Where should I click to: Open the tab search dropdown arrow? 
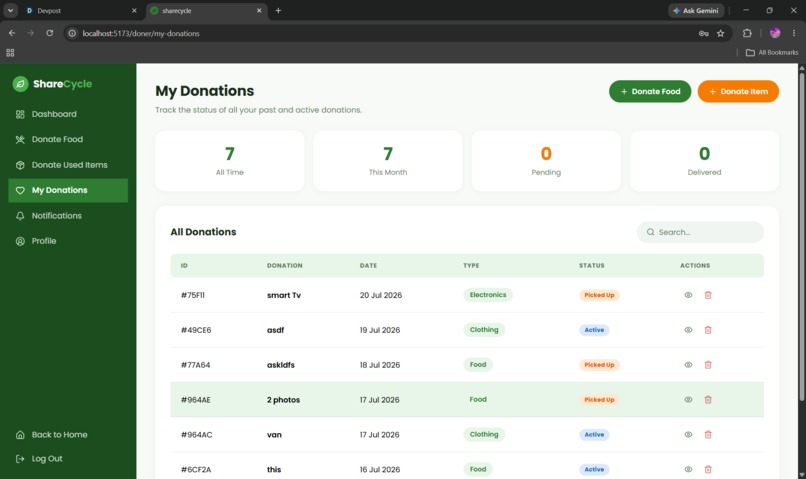pyautogui.click(x=10, y=10)
